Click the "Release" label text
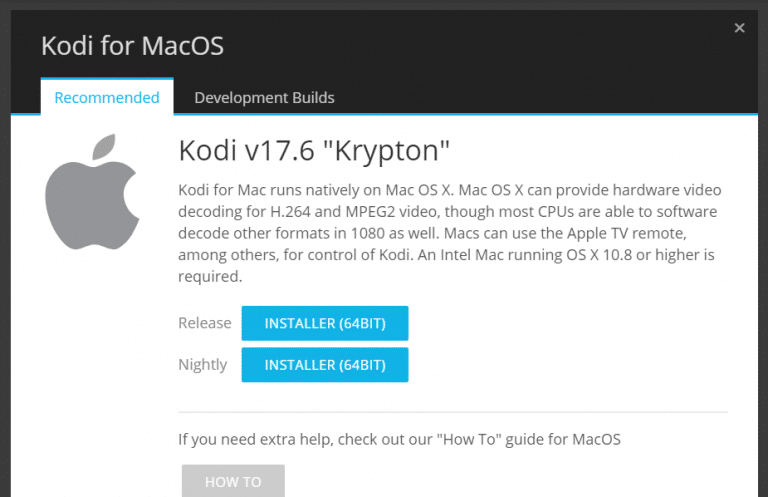Image resolution: width=768 pixels, height=497 pixels. pos(205,323)
